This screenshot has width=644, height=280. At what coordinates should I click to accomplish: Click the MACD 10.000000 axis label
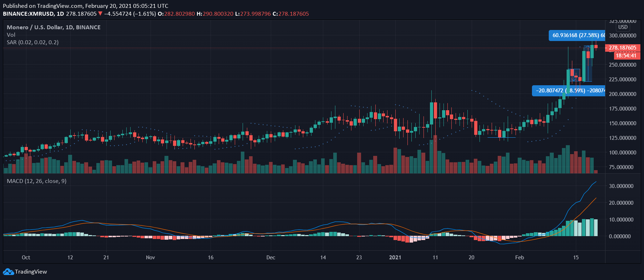coord(621,220)
